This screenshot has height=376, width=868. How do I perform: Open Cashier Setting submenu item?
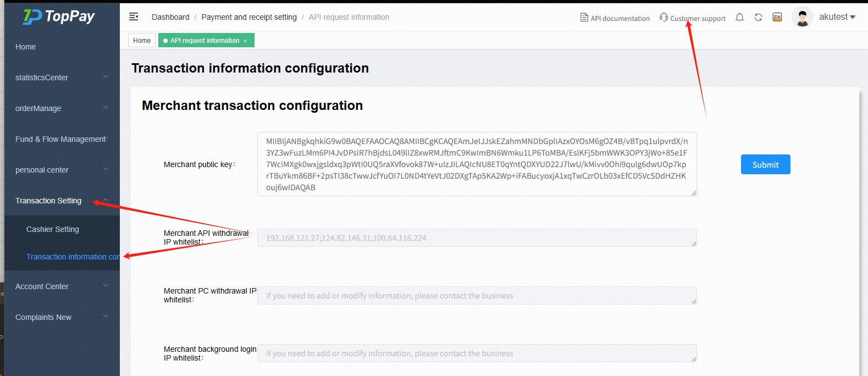[x=62, y=229]
